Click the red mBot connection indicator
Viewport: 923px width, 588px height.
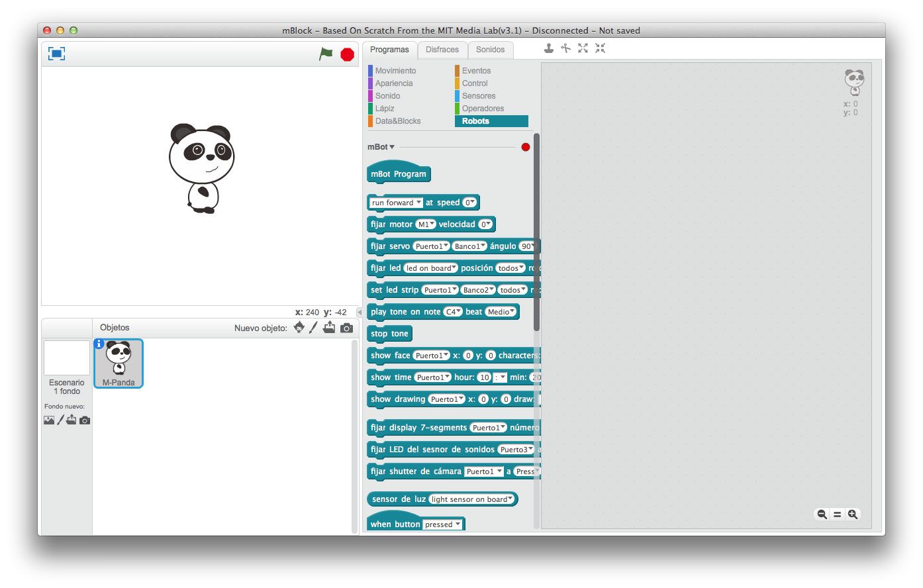526,147
